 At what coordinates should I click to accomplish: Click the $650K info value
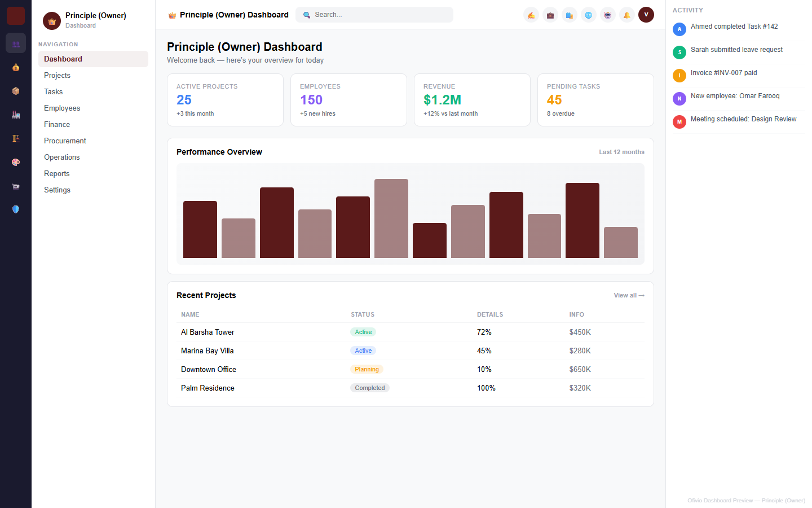(580, 369)
